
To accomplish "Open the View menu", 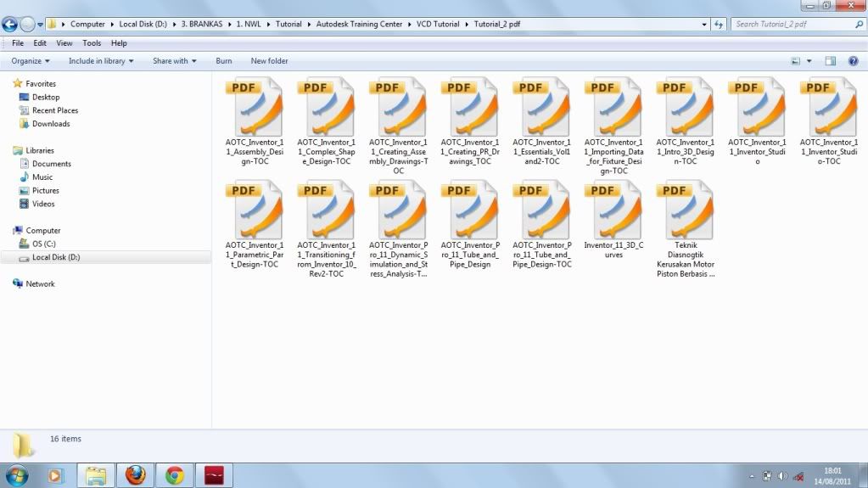I will pos(64,43).
